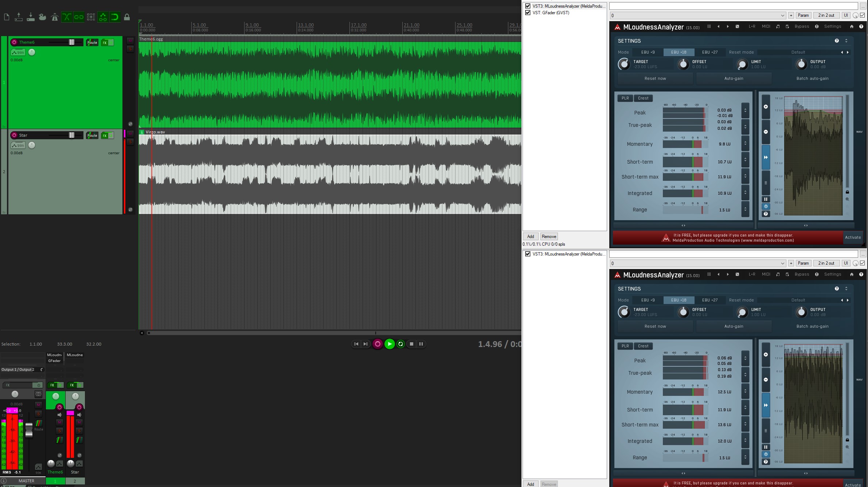Zoom out the Theme6 analyzer graph with minus

[x=766, y=132]
